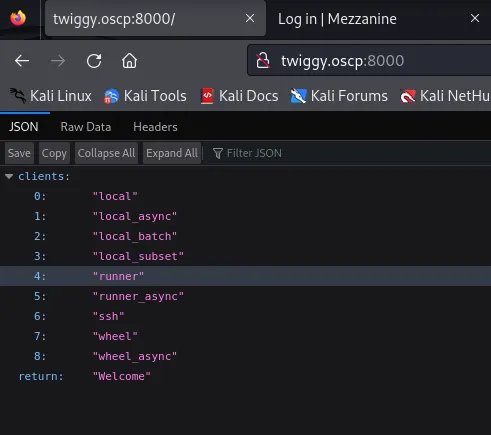This screenshot has height=435, width=491.
Task: Click the insecure connection padlock icon
Action: [x=263, y=61]
